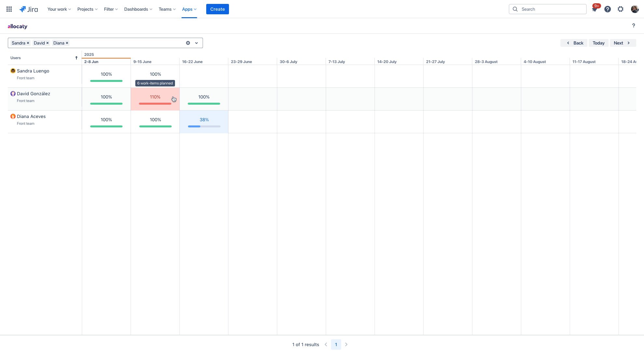Jump to current week with Today button

[x=598, y=43]
